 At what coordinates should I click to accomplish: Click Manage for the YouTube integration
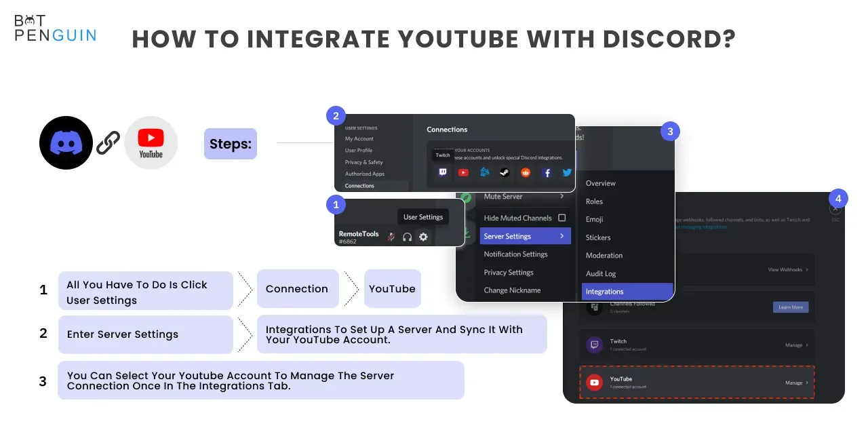click(794, 383)
